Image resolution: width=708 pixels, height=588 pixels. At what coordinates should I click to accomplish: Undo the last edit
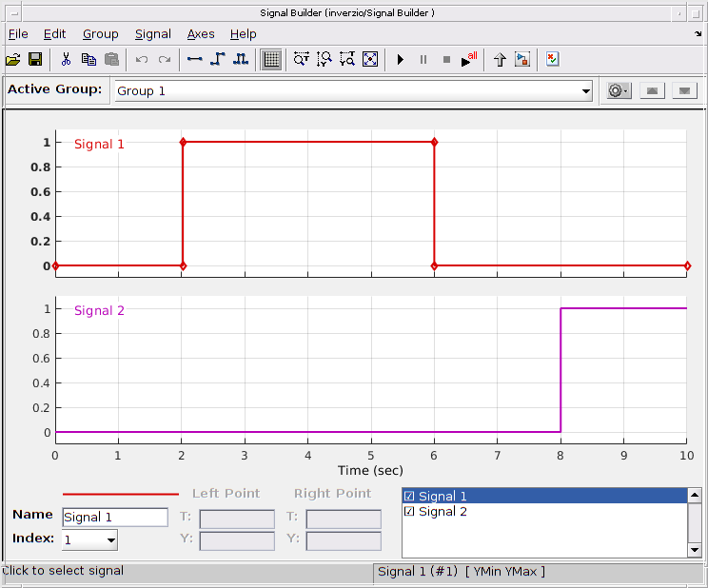[142, 60]
